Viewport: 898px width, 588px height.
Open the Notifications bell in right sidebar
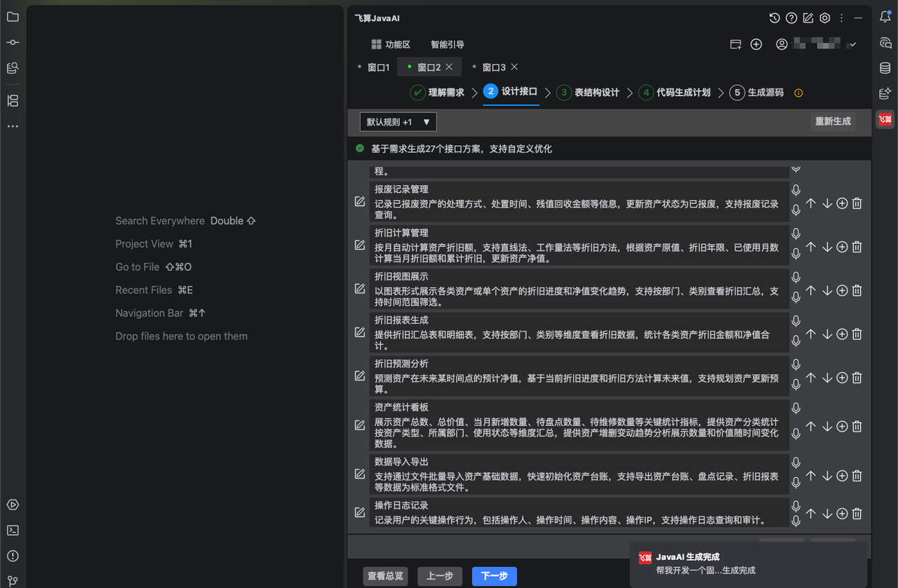tap(885, 18)
